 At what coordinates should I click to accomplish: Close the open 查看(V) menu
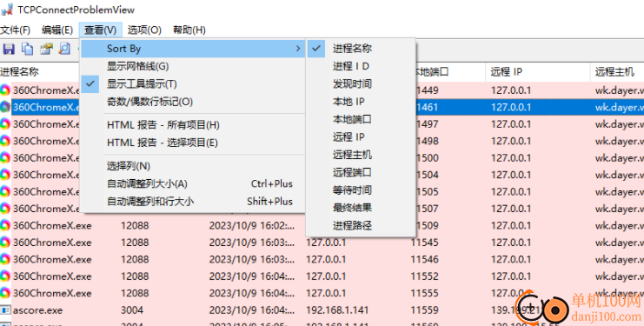(101, 30)
